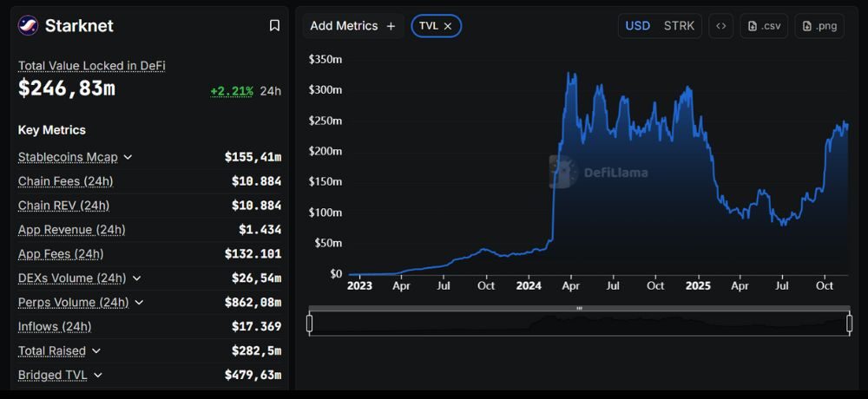Click the DefiLlama watermark logo
The height and width of the screenshot is (399, 868).
[x=564, y=172]
